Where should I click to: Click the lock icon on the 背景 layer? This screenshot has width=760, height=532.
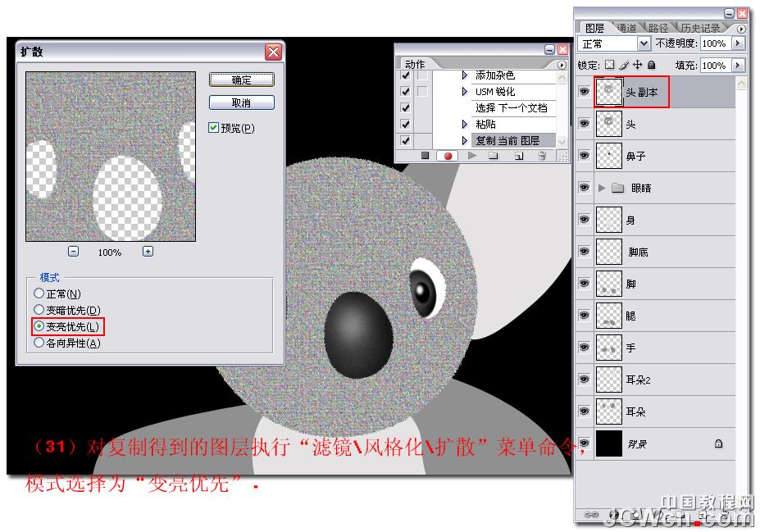click(718, 443)
